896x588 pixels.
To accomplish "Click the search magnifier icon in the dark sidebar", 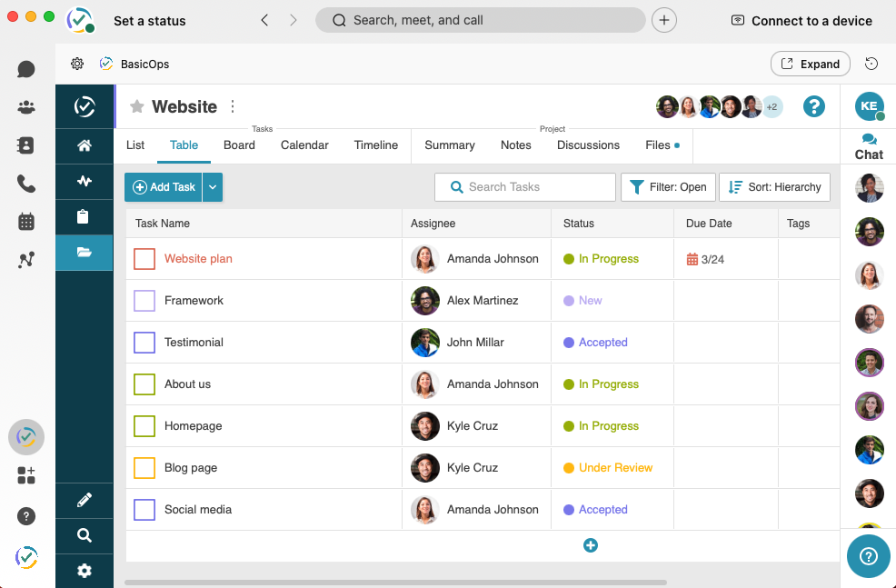I will coord(84,535).
